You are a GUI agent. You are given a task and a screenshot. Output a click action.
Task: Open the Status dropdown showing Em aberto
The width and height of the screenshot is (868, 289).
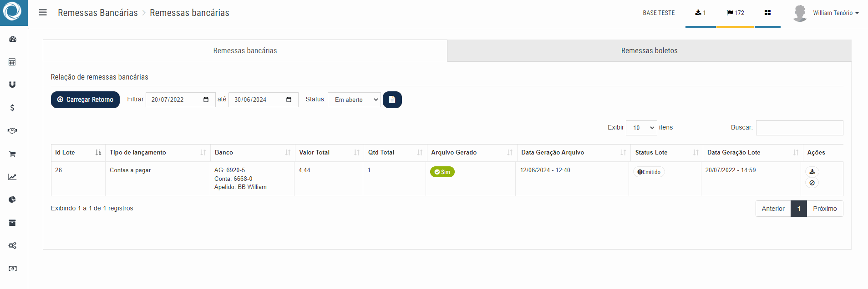tap(354, 100)
